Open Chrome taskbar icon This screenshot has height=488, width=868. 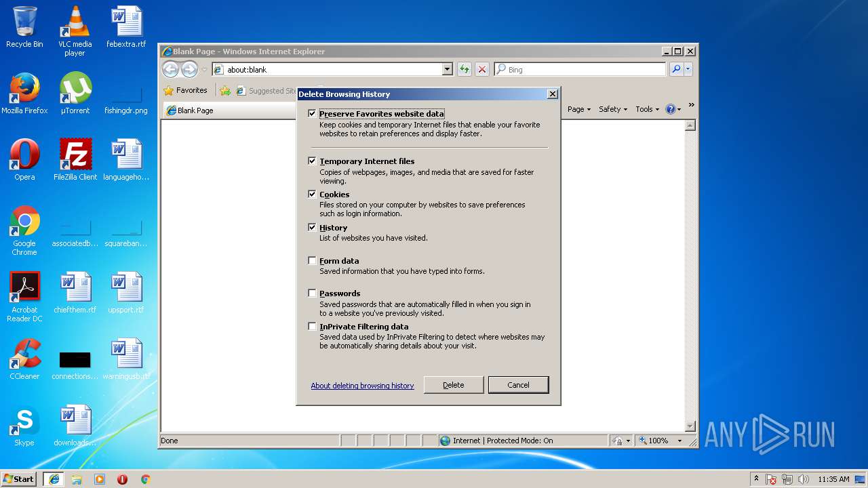(145, 479)
